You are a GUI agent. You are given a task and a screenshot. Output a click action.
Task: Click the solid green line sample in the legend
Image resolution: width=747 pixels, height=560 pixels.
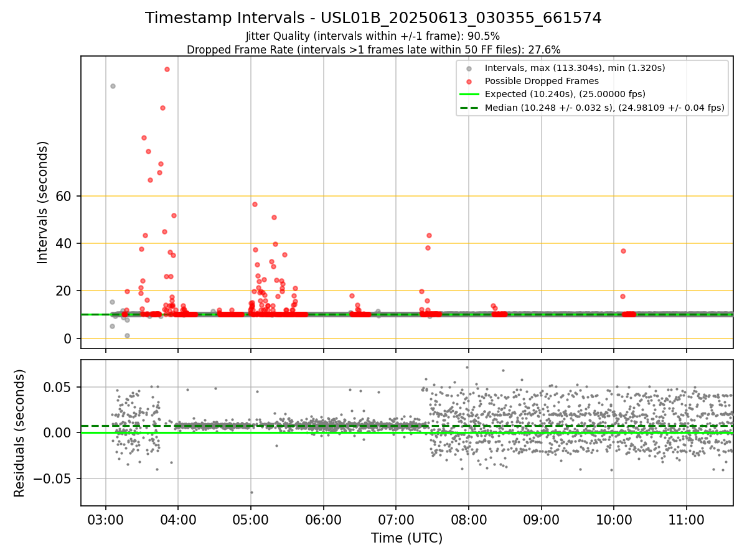point(469,94)
